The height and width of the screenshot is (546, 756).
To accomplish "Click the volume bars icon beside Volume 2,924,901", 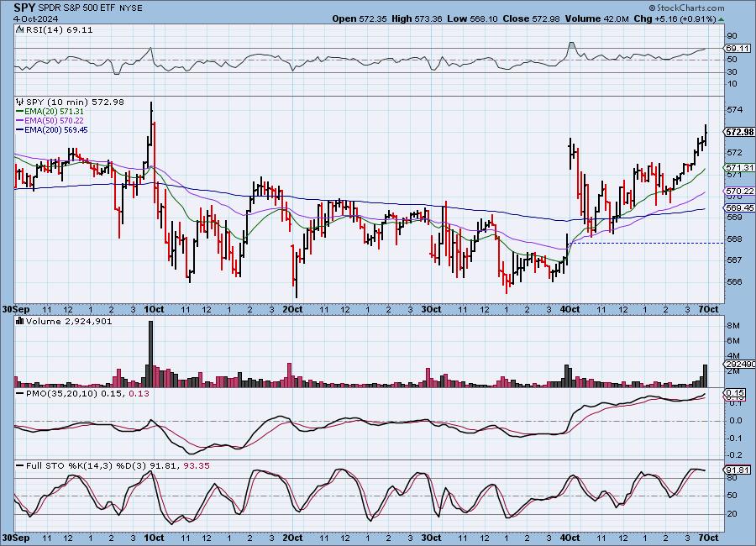I will pos(20,321).
